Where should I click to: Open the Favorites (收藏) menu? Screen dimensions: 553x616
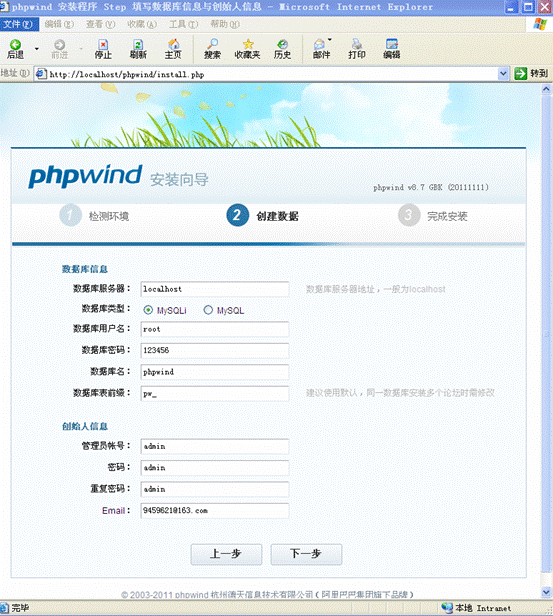coord(142,24)
